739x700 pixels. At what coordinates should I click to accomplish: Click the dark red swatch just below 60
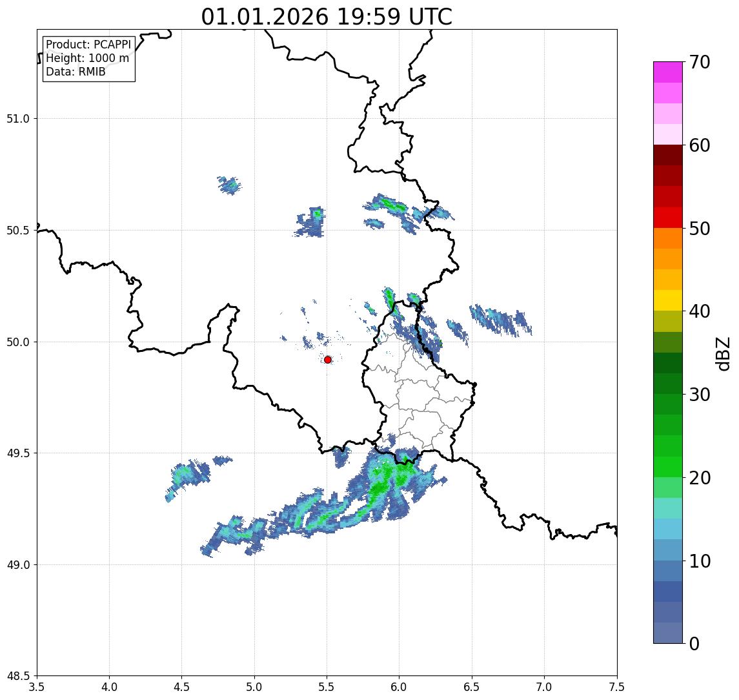668,155
